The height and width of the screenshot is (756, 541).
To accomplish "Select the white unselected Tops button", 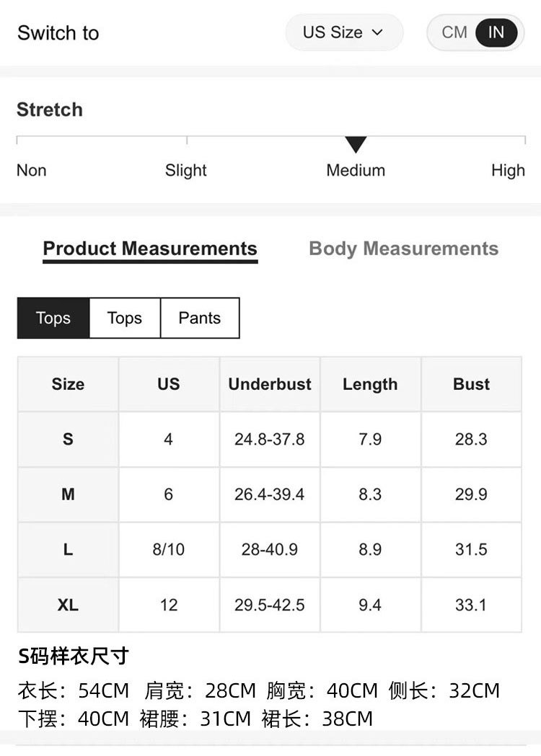I will [125, 318].
